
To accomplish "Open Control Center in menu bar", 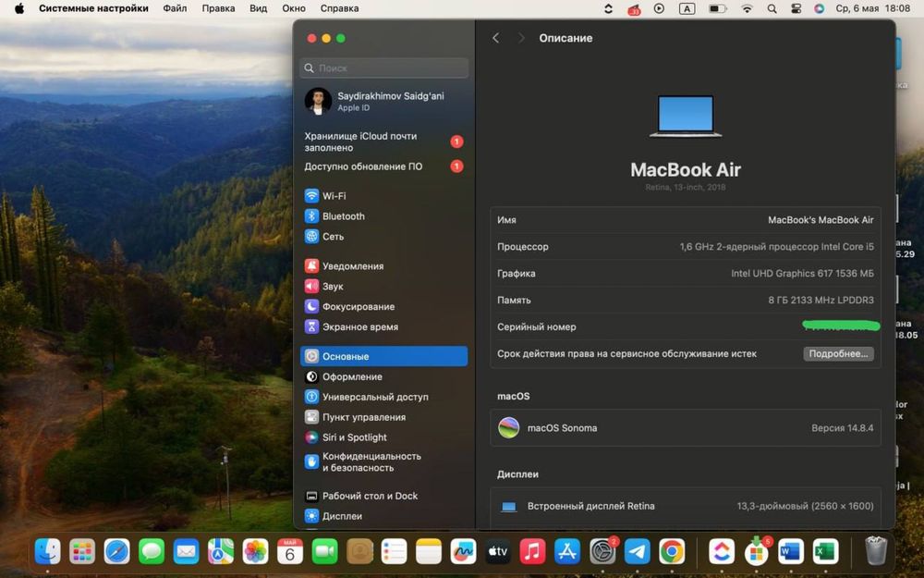I will pos(796,9).
